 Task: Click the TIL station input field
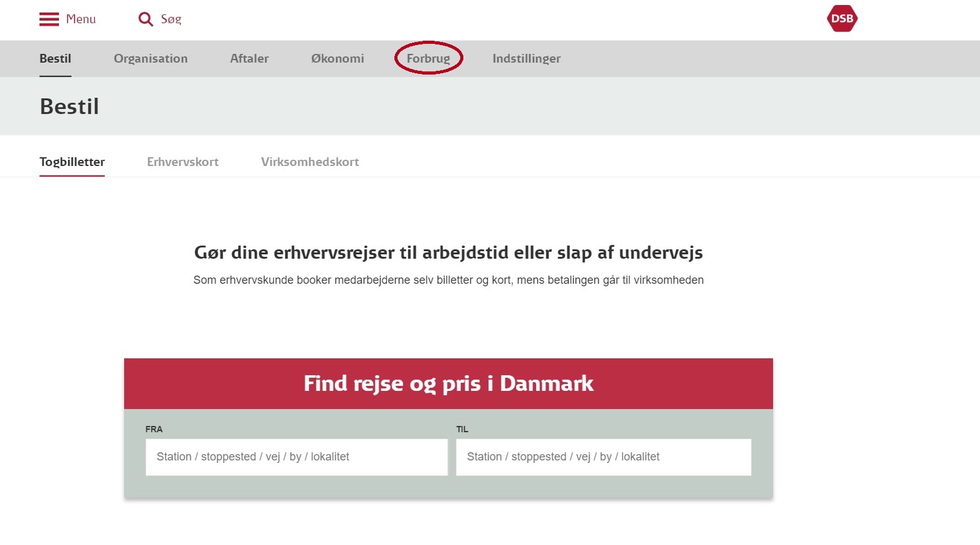tap(603, 457)
